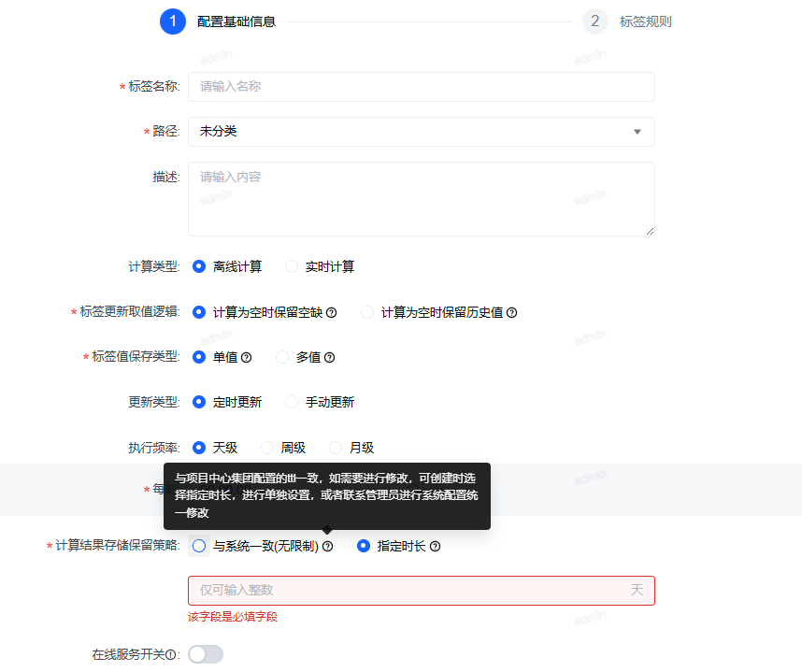Click into the 描述 textarea

(422, 199)
